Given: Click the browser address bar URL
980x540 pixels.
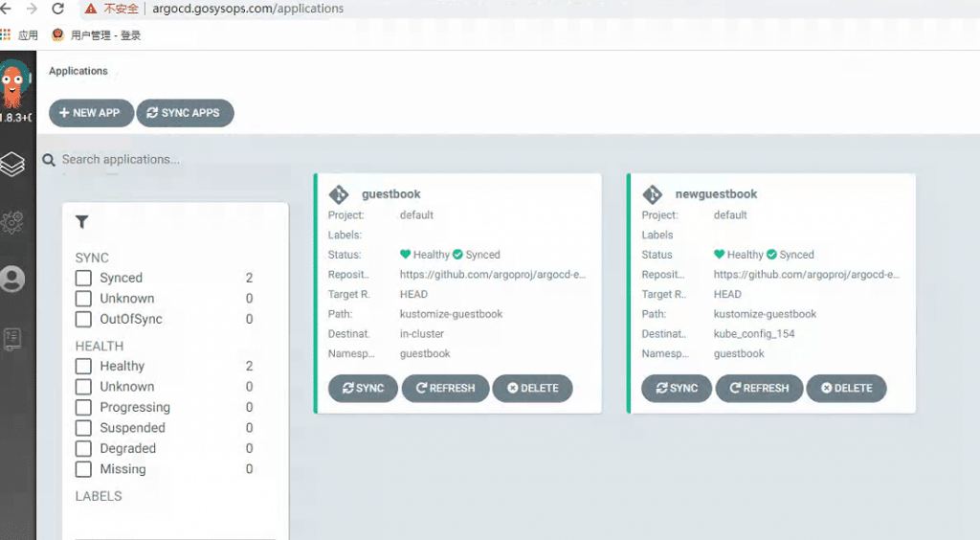Looking at the screenshot, I should pyautogui.click(x=248, y=9).
